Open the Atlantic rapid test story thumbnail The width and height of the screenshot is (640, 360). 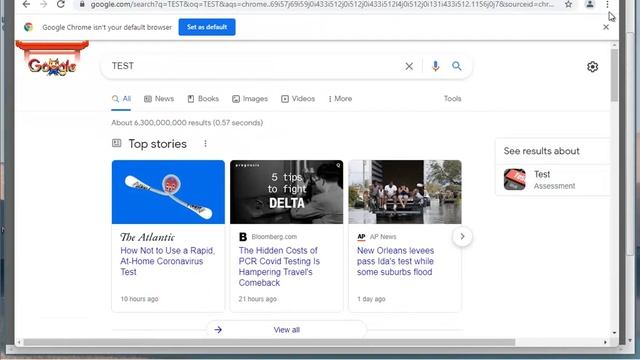pyautogui.click(x=168, y=192)
